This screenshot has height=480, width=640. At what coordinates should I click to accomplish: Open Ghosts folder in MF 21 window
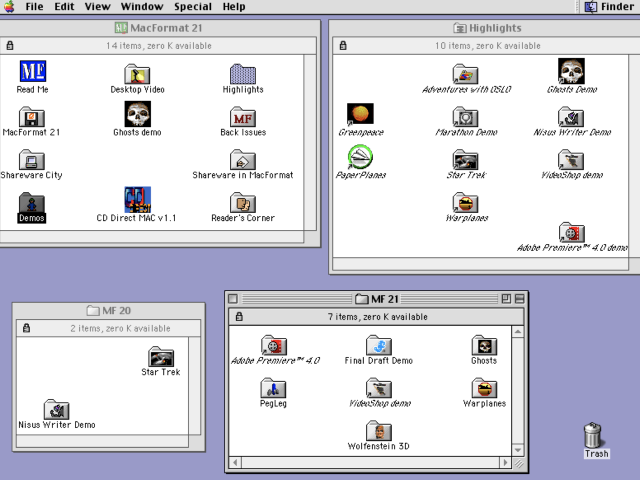coord(484,345)
